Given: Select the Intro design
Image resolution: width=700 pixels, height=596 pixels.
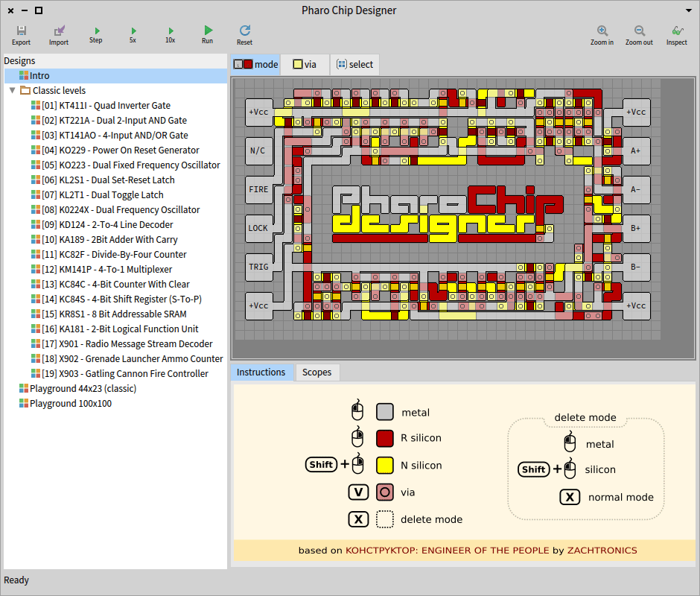Looking at the screenshot, I should [x=115, y=75].
